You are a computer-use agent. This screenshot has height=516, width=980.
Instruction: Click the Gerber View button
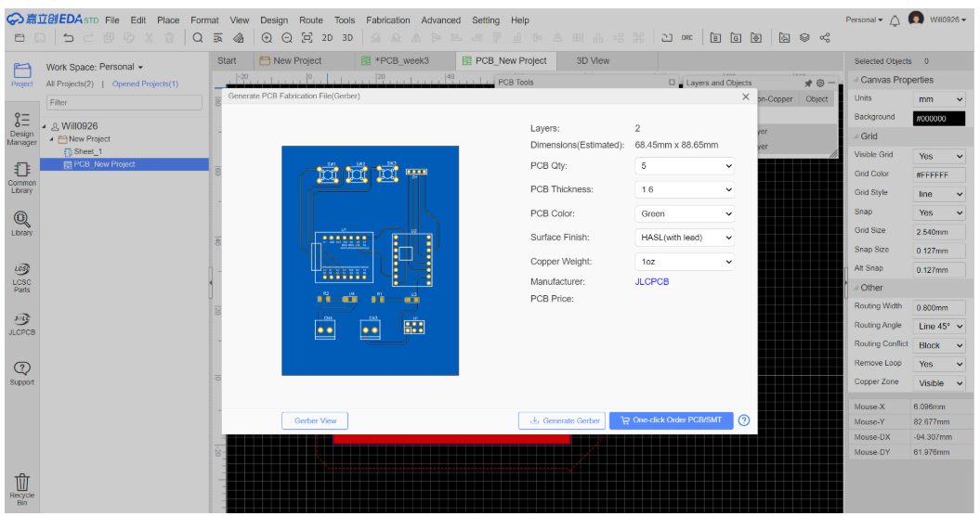pyautogui.click(x=315, y=420)
